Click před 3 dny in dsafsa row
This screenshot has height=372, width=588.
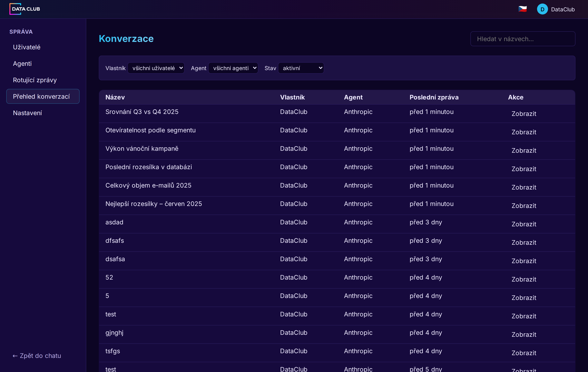[x=426, y=259]
